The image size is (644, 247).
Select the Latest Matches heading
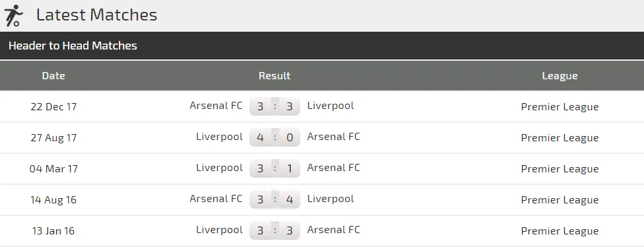(x=96, y=15)
